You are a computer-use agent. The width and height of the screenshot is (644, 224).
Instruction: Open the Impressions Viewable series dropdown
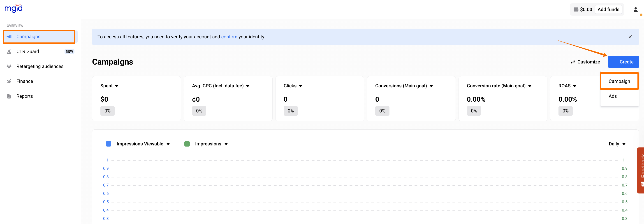[168, 144]
